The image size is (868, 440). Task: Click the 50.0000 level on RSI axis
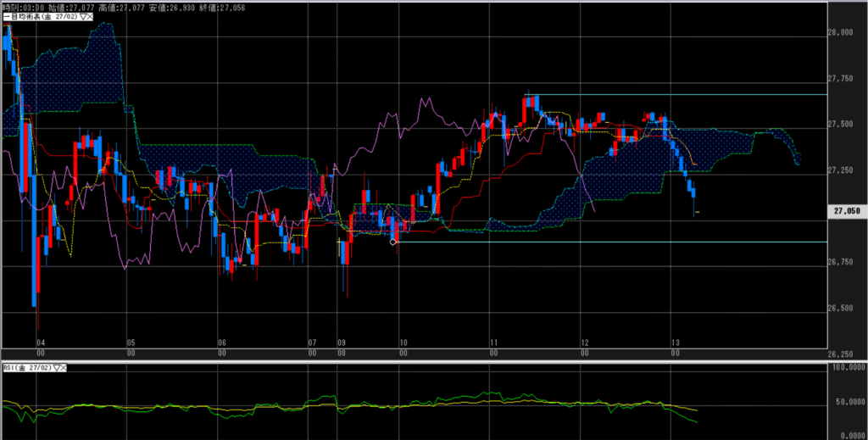846,404
